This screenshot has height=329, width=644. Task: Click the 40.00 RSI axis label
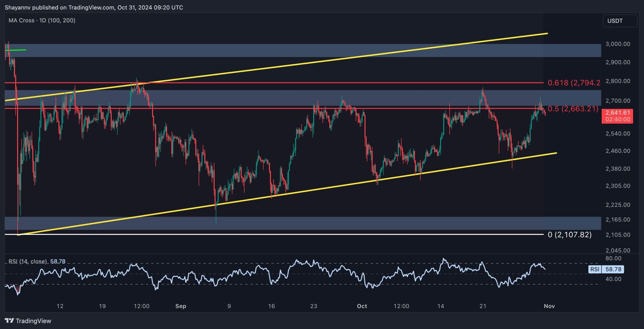(x=614, y=279)
